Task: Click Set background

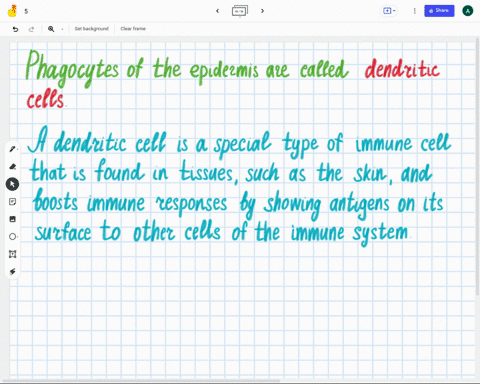Action: (x=91, y=29)
